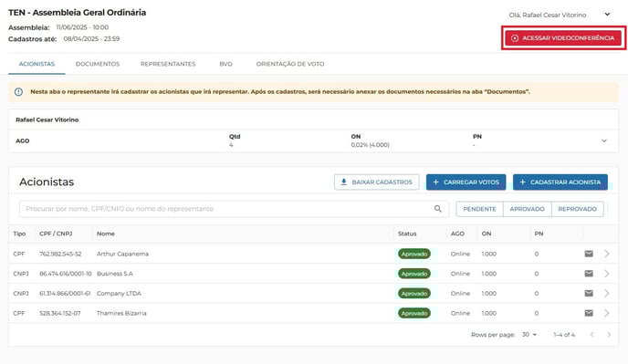Click the Tipo column header
Viewport: 628px width, 364px height.
coord(19,234)
